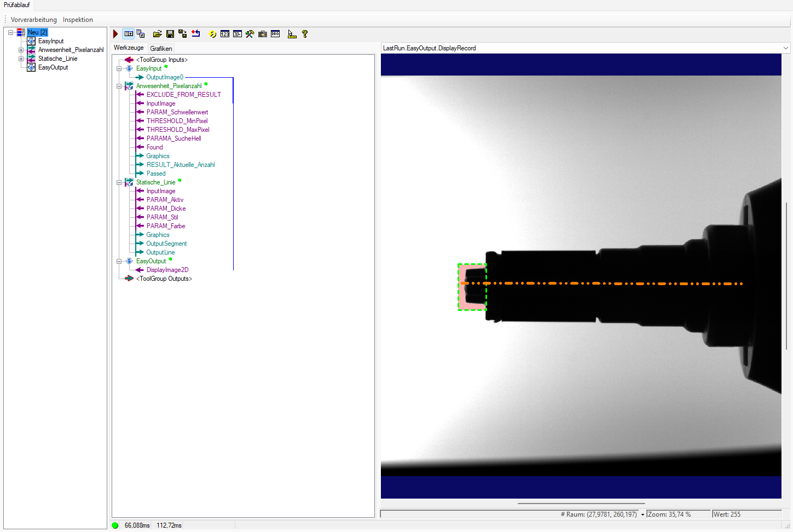The height and width of the screenshot is (532, 793).
Task: Select the PARAM_Schwellenwert terminal
Action: pyautogui.click(x=177, y=112)
